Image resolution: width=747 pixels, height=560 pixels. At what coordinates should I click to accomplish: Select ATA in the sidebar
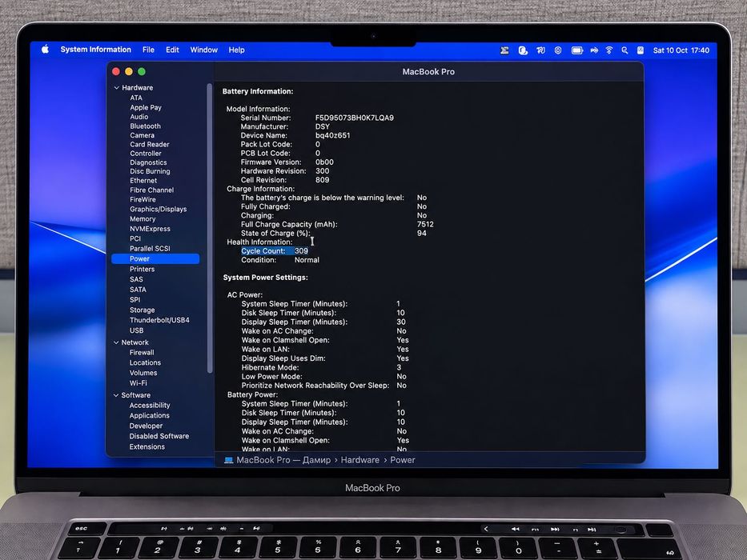(x=136, y=98)
